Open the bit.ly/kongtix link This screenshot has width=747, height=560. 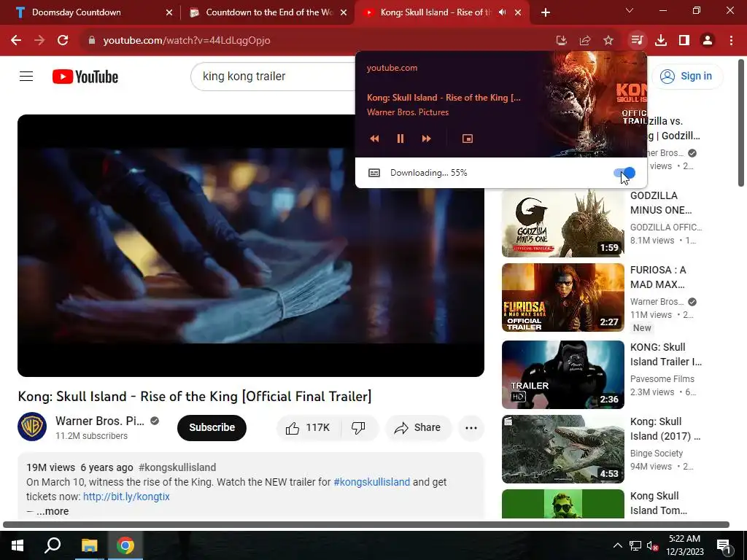coord(126,497)
